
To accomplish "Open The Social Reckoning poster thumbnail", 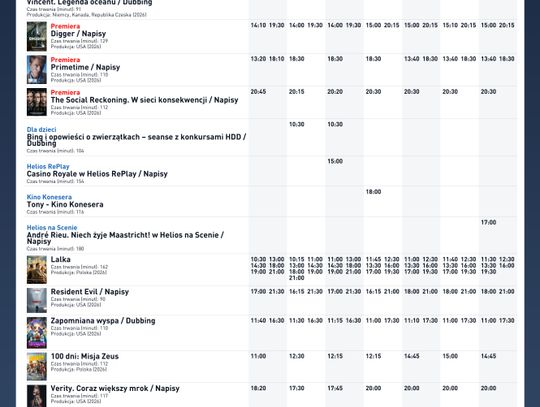I will pyautogui.click(x=37, y=102).
